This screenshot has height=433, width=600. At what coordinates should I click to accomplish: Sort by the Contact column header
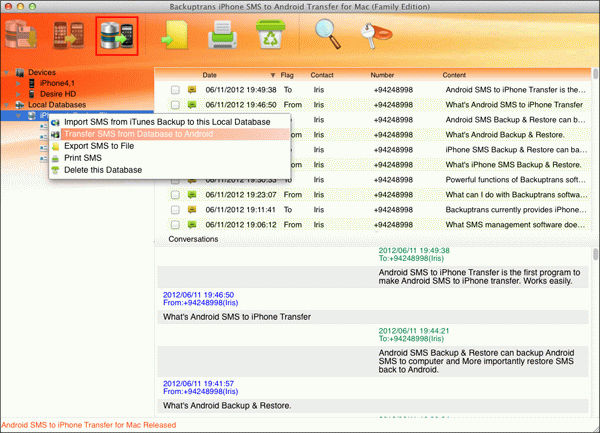tap(322, 75)
